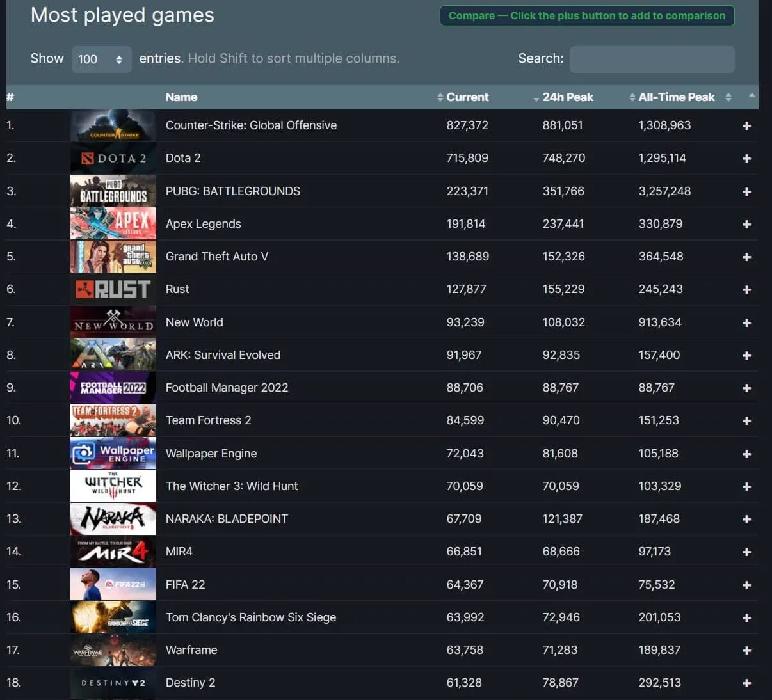Click the Naraka thumbnail image
772x700 pixels.
113,519
